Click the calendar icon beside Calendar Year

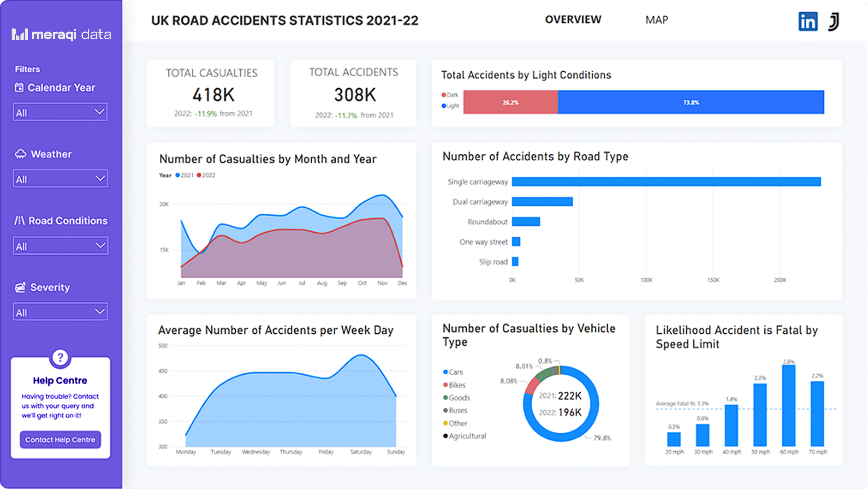click(x=19, y=88)
